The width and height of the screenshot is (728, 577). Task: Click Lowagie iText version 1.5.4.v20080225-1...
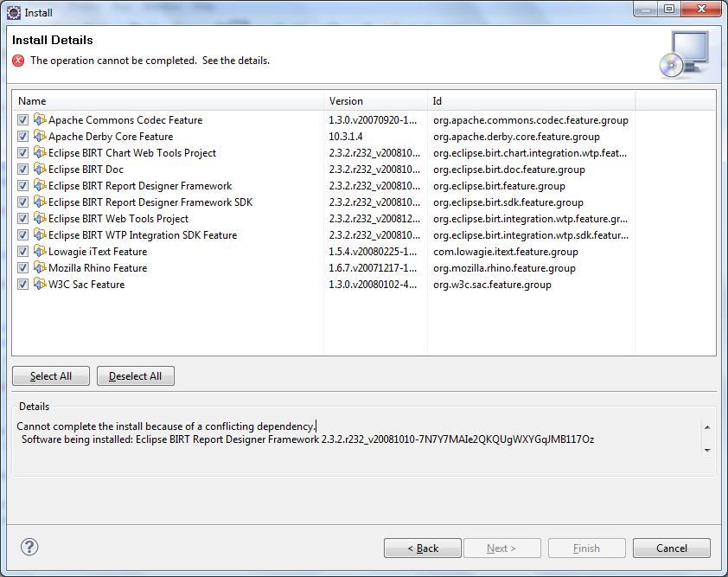pyautogui.click(x=373, y=252)
